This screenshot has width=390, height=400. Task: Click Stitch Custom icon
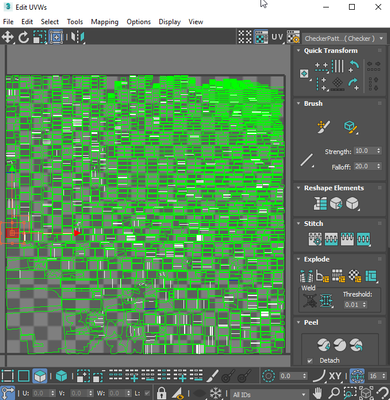(x=363, y=239)
